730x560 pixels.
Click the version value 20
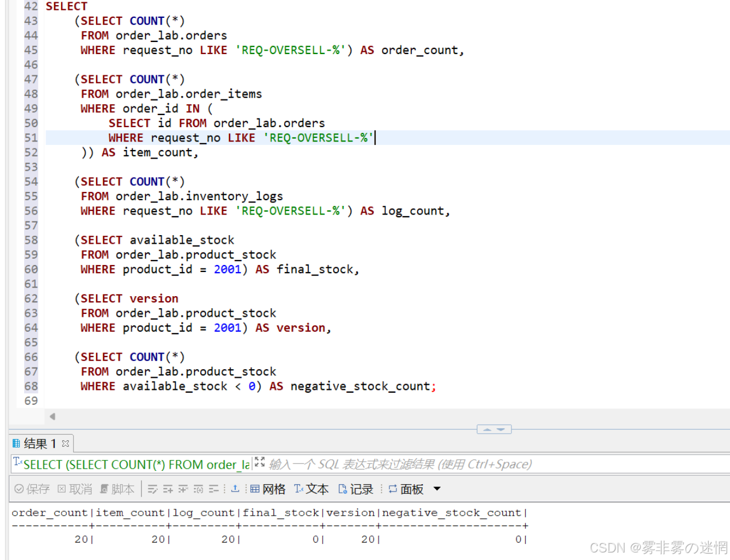click(368, 539)
